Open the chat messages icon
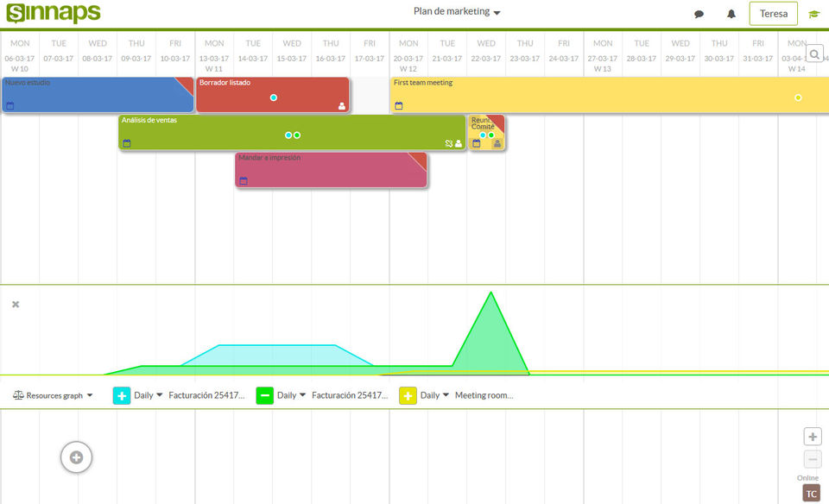 point(699,15)
